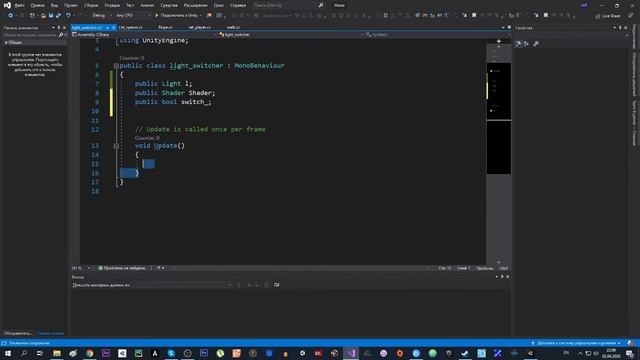
Task: Click the Visual Studio logo in the title bar
Action: [7, 5]
